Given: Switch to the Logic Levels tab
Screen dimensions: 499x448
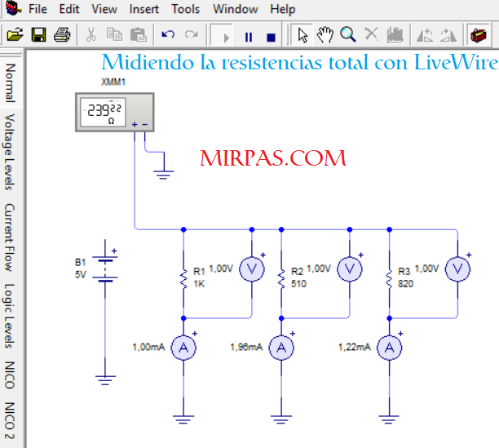Looking at the screenshot, I should pyautogui.click(x=11, y=316).
